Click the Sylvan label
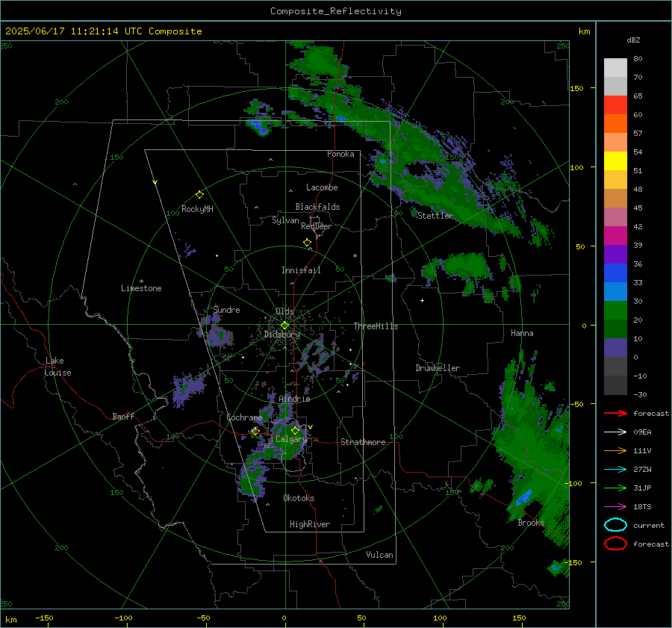 point(285,220)
